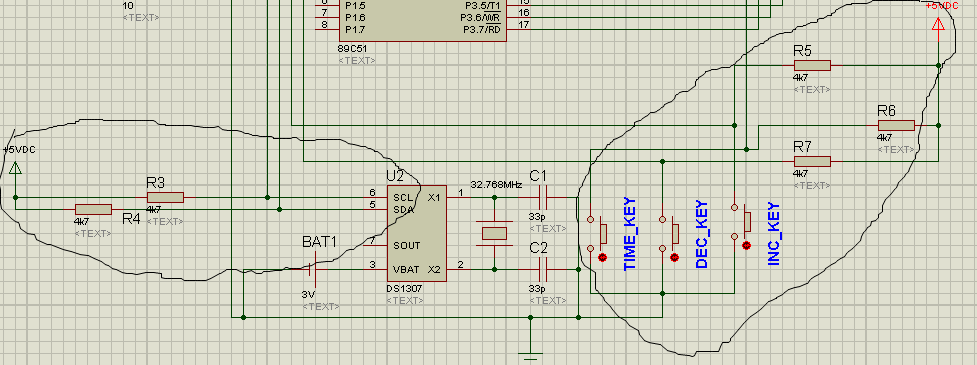Select the red +5VDC power terminal arrow
The height and width of the screenshot is (365, 977).
938,24
